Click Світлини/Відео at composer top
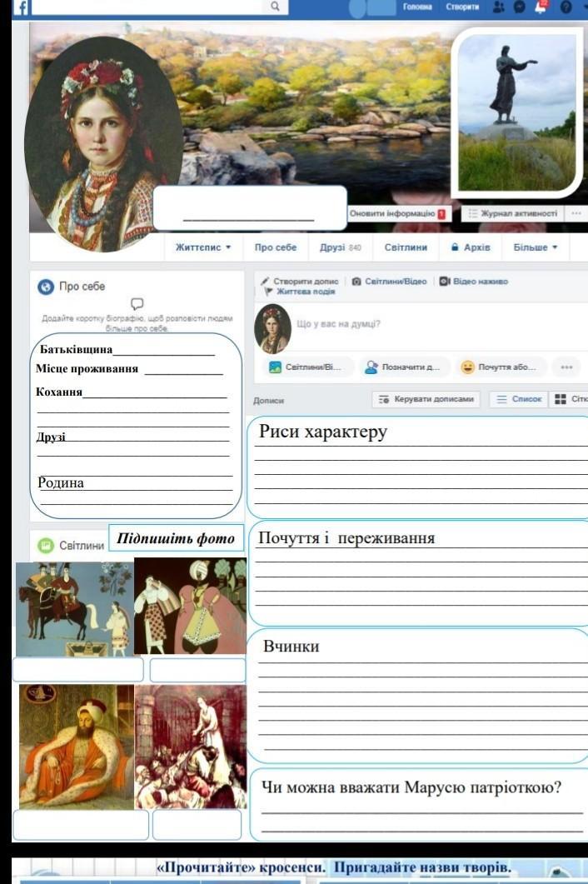This screenshot has height=884, width=588. (x=390, y=282)
